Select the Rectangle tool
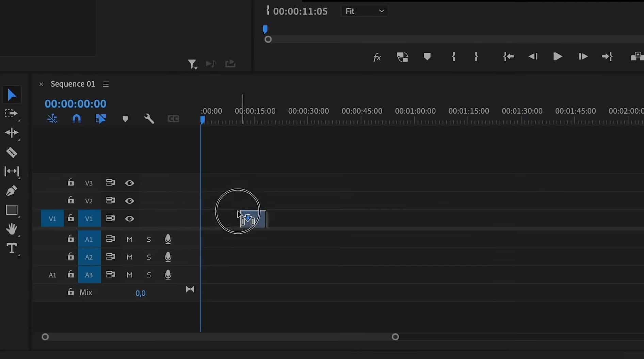The image size is (644, 359). [x=12, y=210]
